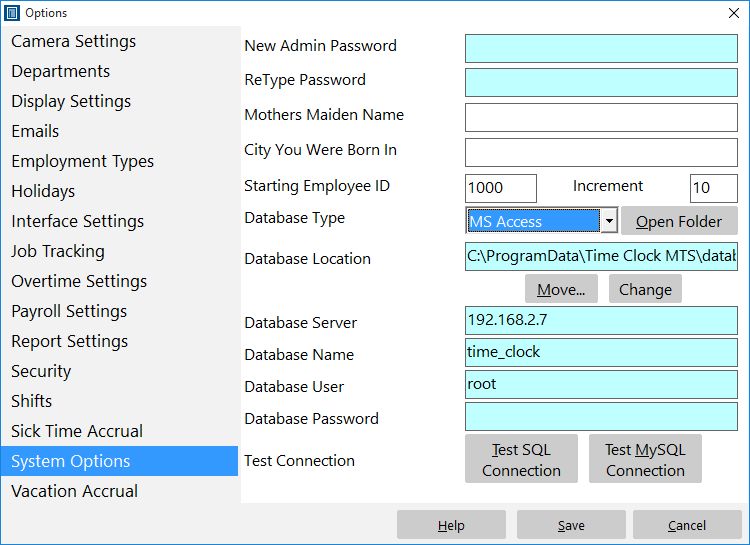Click Test MySQL Connection button
The image size is (750, 545).
(645, 459)
